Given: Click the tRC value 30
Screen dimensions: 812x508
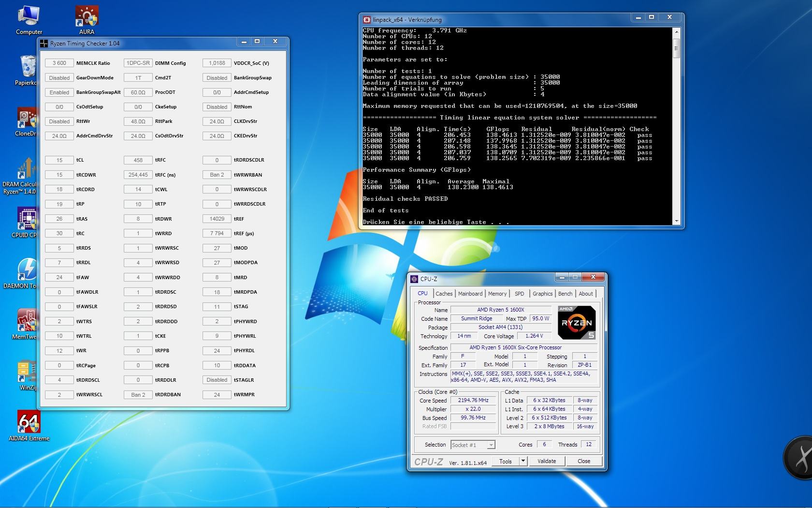Looking at the screenshot, I should (x=59, y=233).
